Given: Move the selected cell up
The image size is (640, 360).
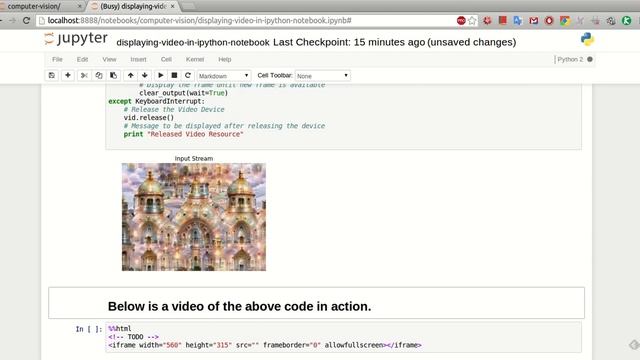Looking at the screenshot, I should 131,76.
